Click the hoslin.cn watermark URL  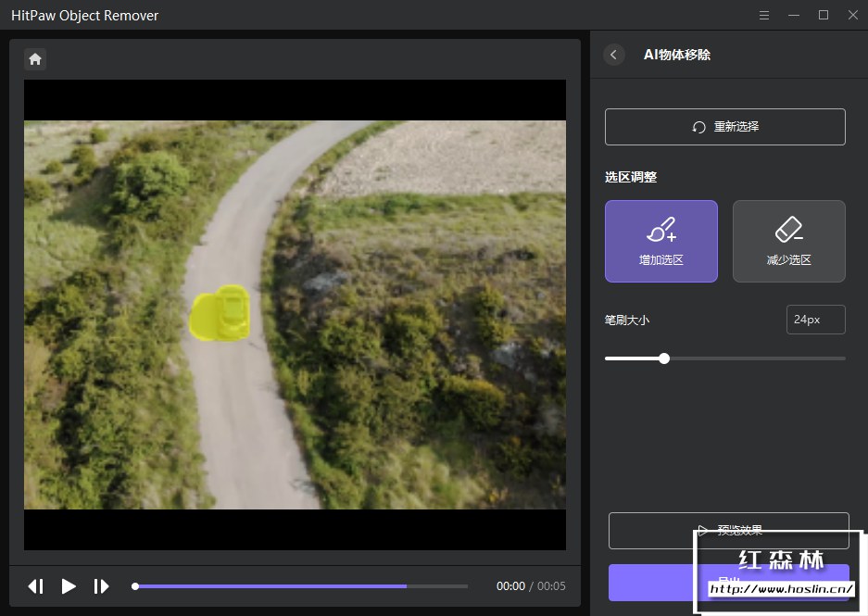(x=781, y=588)
